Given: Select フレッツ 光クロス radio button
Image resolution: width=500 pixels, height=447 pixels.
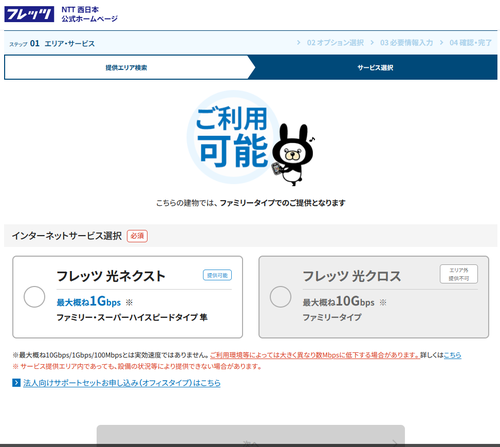Looking at the screenshot, I should pyautogui.click(x=280, y=297).
